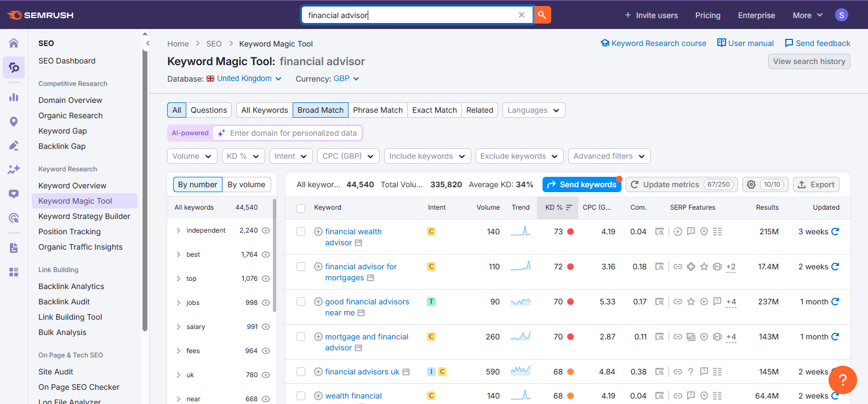Click the Semrush logo

coord(41,15)
